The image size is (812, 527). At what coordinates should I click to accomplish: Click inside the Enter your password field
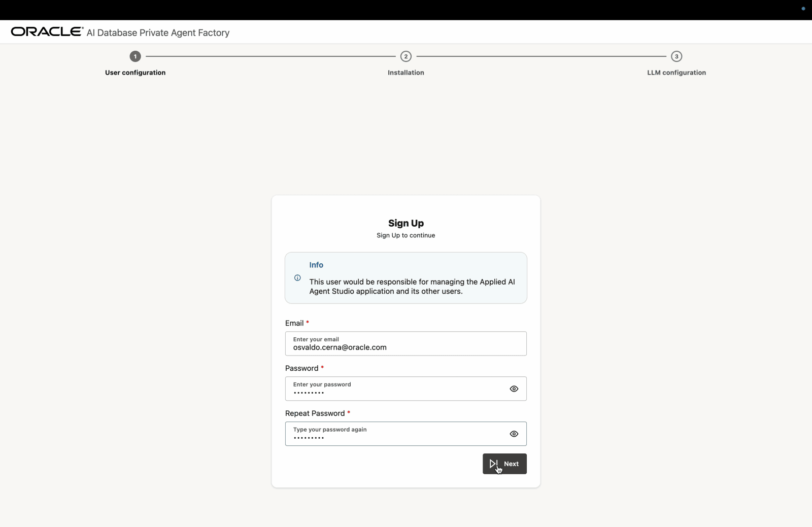[396, 389]
